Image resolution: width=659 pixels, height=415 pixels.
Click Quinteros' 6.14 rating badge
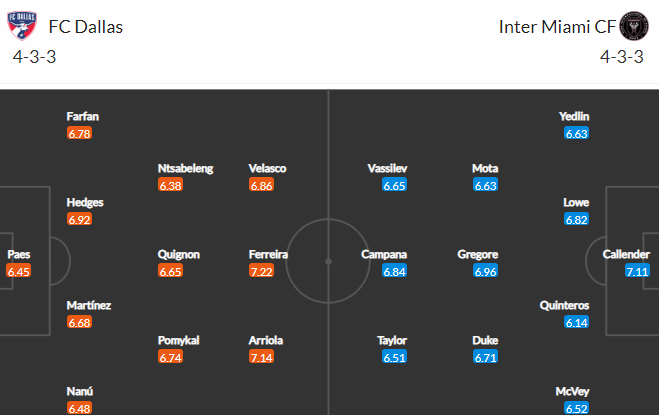[x=577, y=322]
